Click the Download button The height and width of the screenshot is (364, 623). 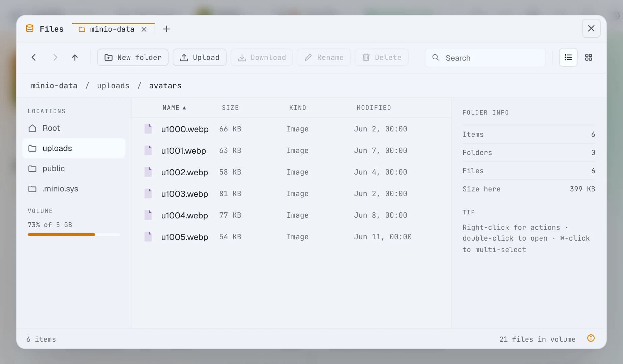[x=262, y=57]
